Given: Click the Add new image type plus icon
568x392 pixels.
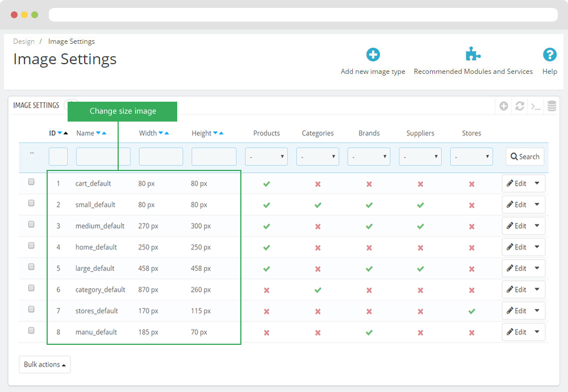Looking at the screenshot, I should pos(373,55).
